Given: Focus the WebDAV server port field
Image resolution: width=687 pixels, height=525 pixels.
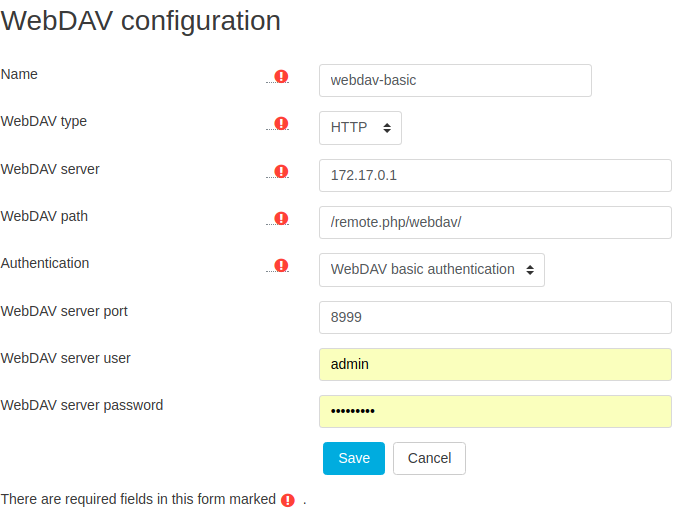Looking at the screenshot, I should pyautogui.click(x=495, y=317).
